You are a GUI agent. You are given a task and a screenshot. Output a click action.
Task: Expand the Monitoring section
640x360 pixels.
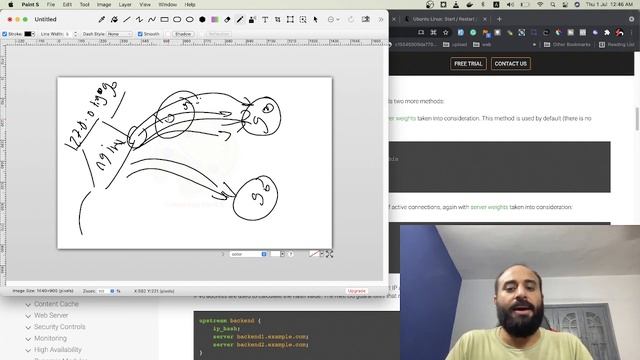(46, 338)
